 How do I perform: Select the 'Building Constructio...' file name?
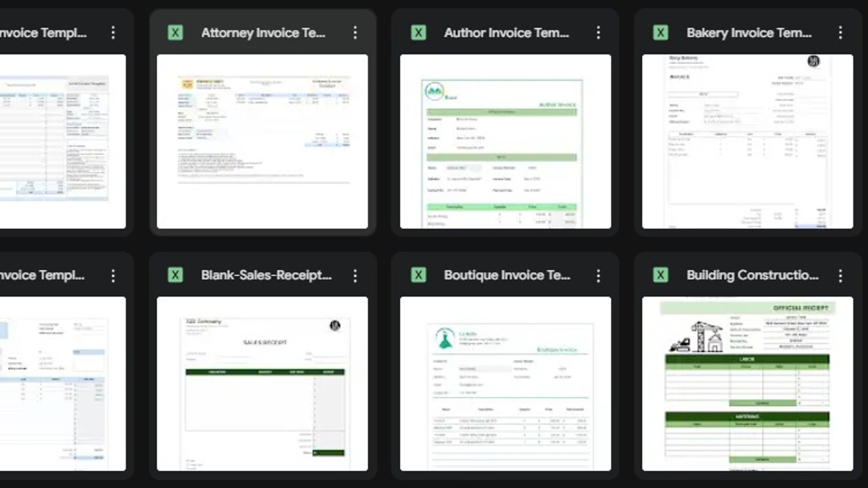point(753,275)
